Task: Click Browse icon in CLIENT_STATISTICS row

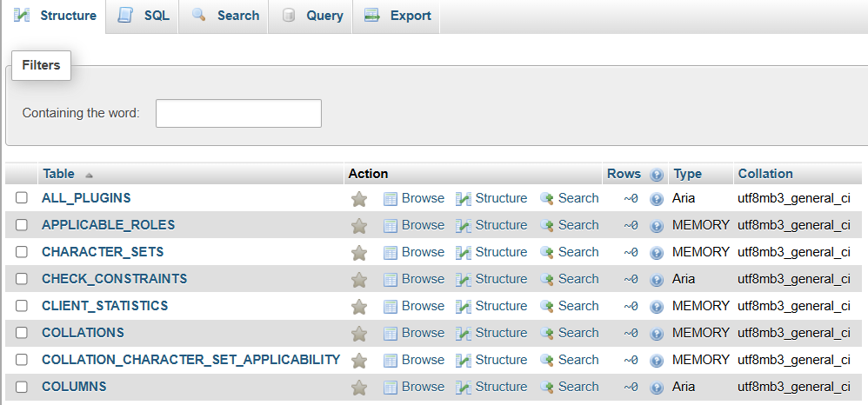Action: coord(391,307)
